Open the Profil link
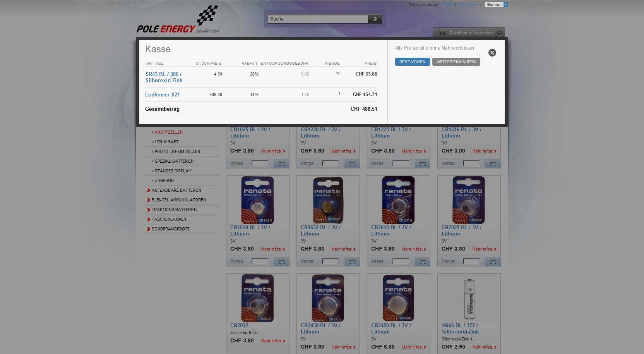 click(x=448, y=5)
